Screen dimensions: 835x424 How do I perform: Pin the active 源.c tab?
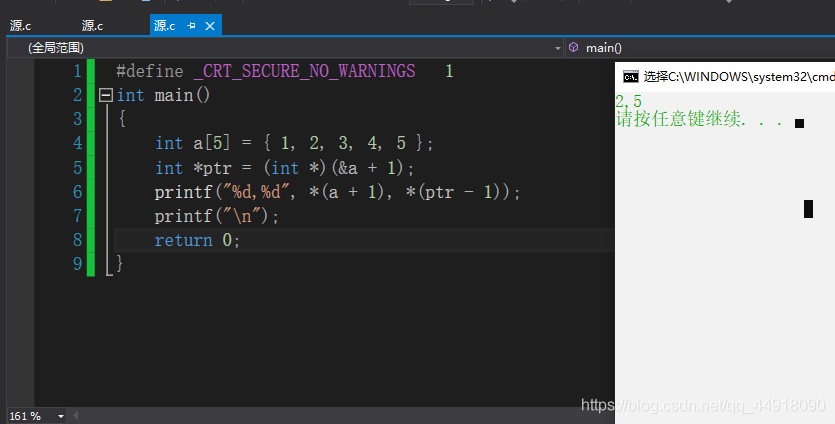tap(192, 26)
